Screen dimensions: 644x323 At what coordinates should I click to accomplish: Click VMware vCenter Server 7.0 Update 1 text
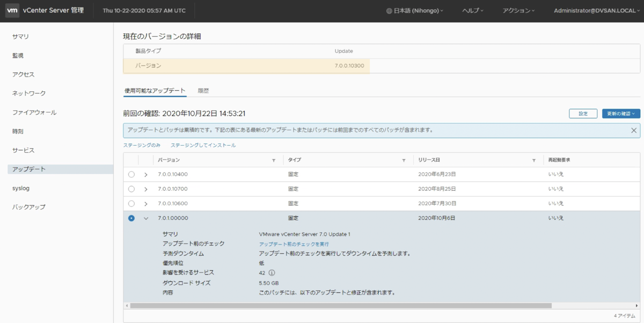(304, 234)
